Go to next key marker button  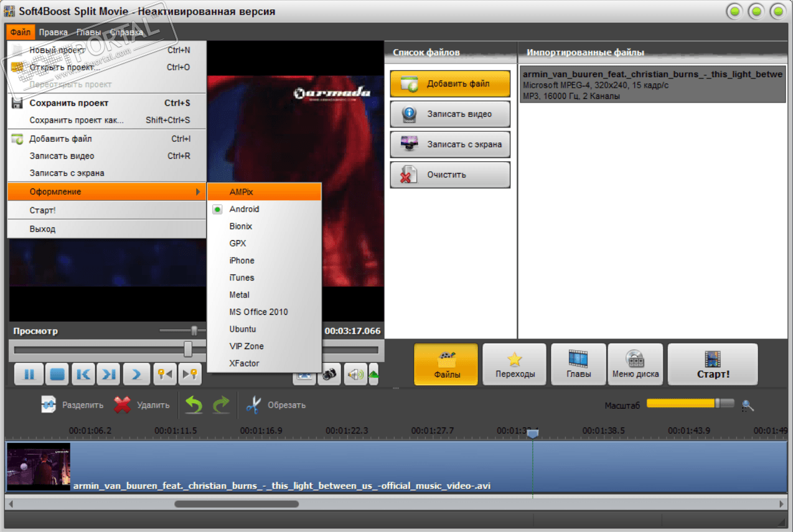pos(190,375)
